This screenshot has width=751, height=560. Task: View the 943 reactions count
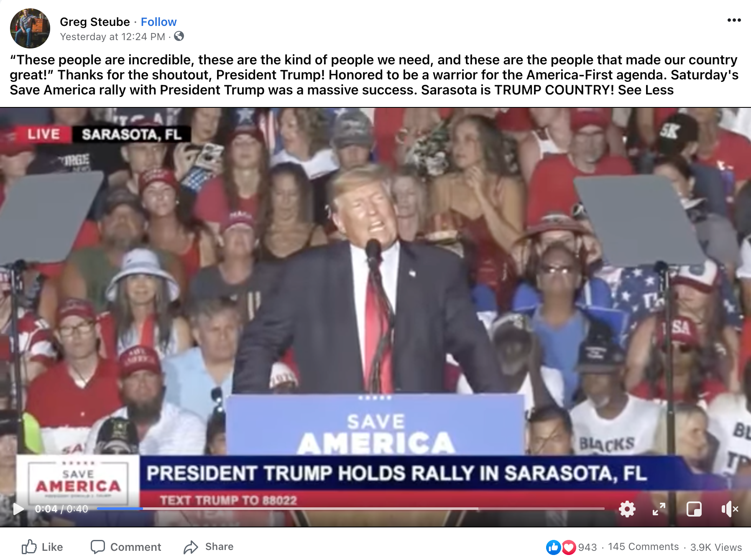pos(588,547)
